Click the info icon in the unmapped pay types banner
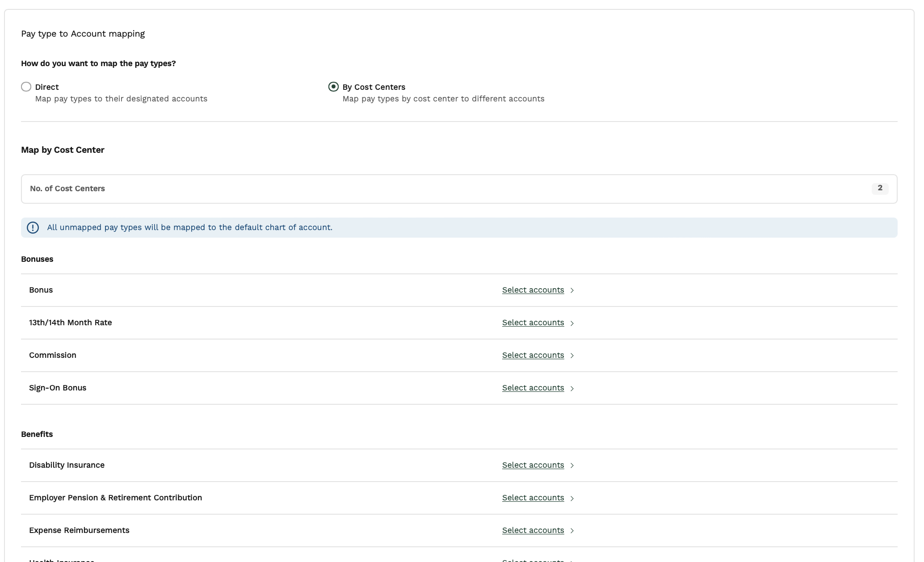 pos(32,227)
